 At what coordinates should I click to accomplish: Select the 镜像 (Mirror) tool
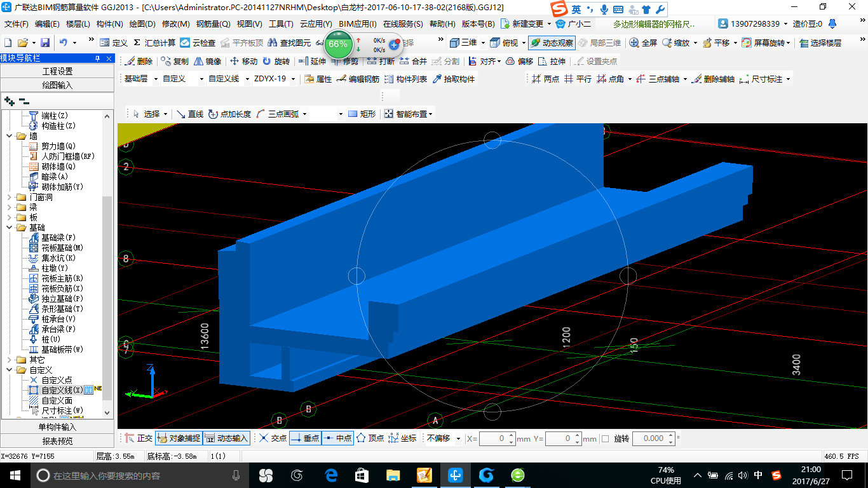click(208, 62)
